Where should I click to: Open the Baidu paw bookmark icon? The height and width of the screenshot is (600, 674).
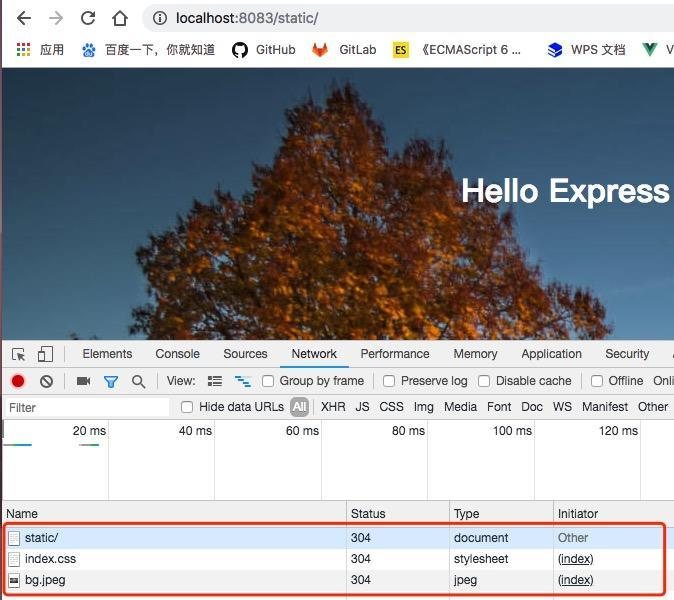pos(89,50)
